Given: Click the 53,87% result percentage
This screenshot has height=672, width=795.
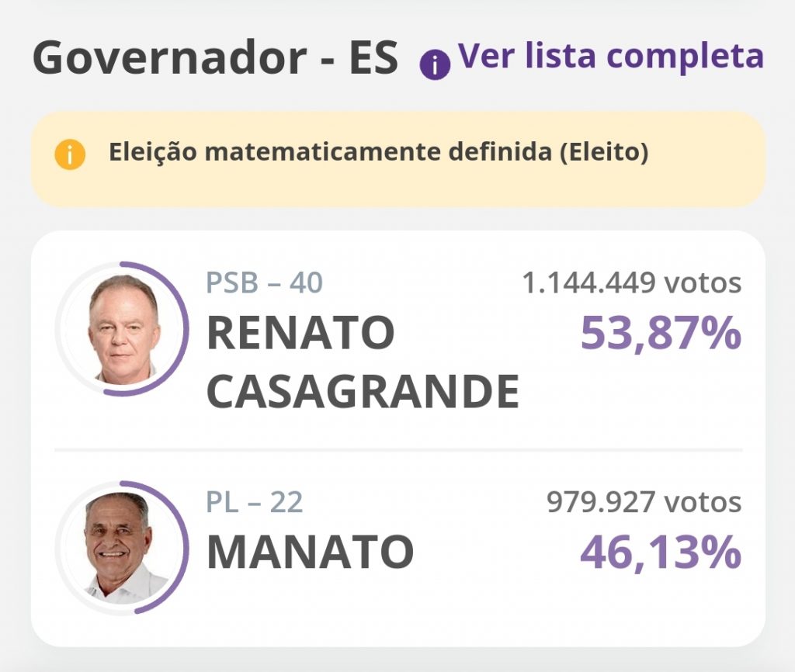Looking at the screenshot, I should (x=661, y=334).
